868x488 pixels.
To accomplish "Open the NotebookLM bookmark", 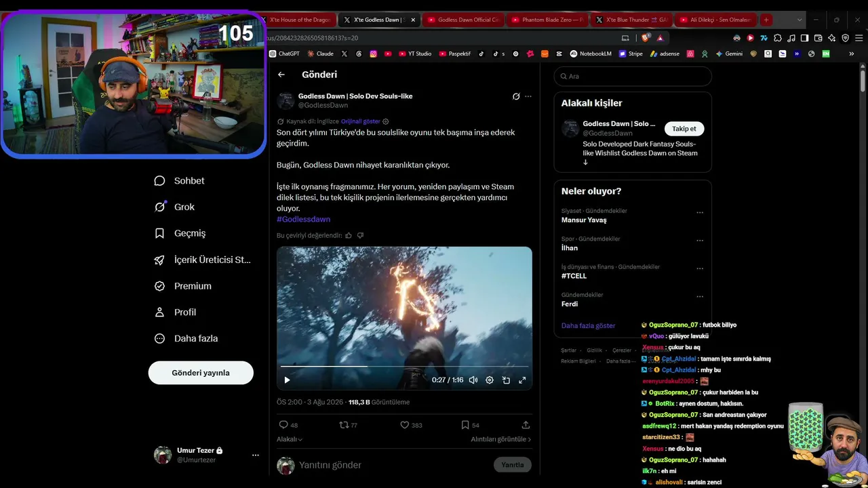I will [x=591, y=54].
